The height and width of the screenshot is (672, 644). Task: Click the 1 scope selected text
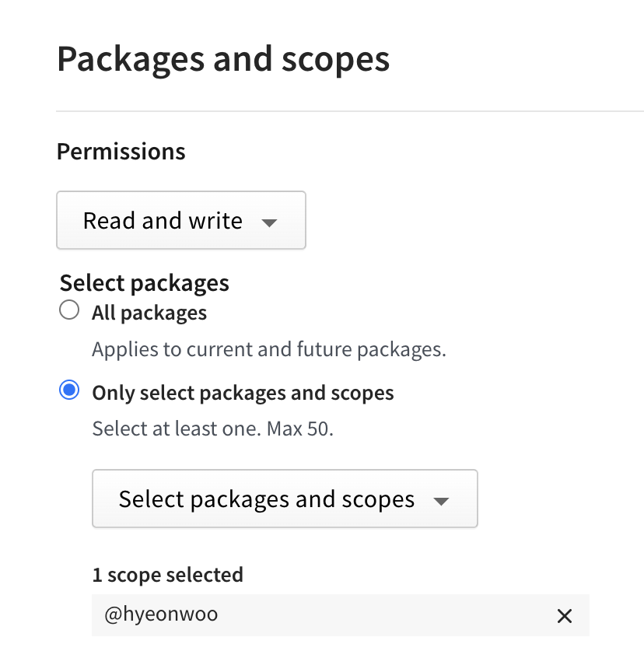[167, 575]
